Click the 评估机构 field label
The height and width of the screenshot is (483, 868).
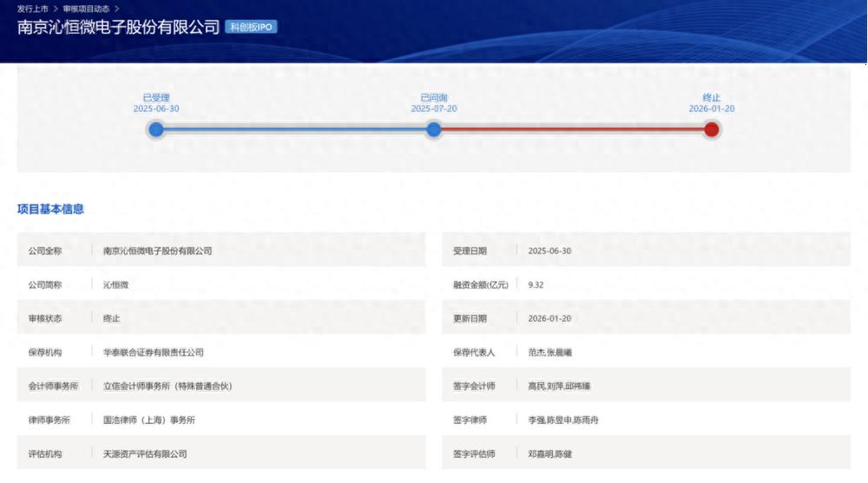(45, 454)
